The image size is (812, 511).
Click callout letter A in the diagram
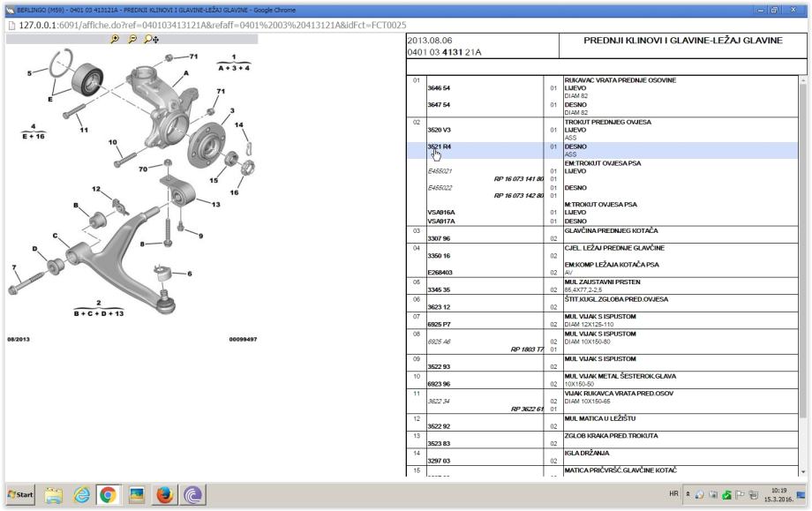coord(186,73)
